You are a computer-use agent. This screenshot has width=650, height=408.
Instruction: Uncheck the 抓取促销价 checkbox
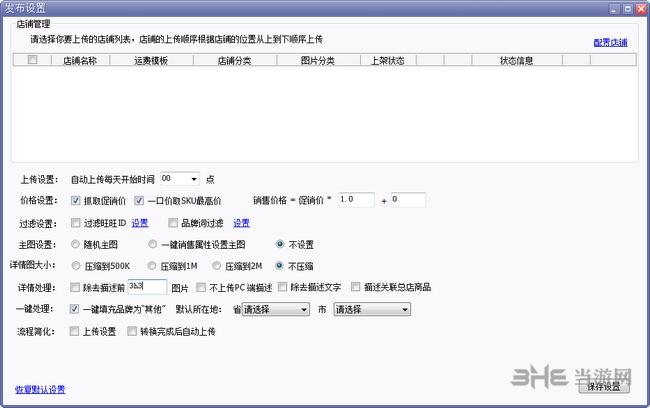[x=75, y=201]
